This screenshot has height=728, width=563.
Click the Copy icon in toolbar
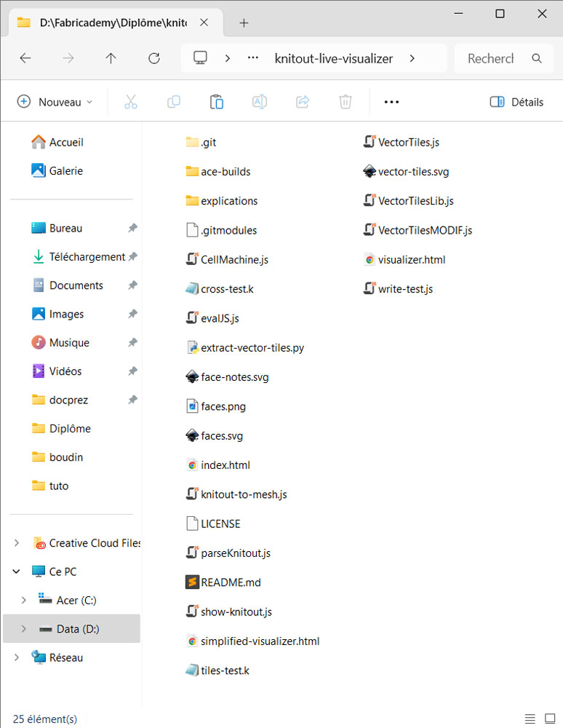pyautogui.click(x=173, y=102)
